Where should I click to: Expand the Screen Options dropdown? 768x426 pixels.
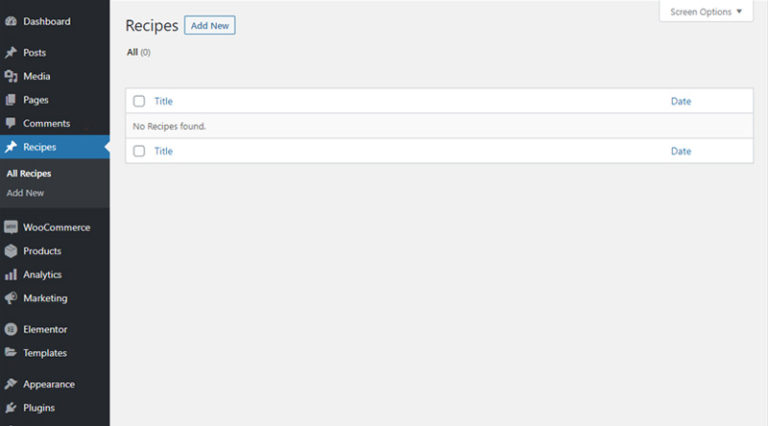[706, 12]
